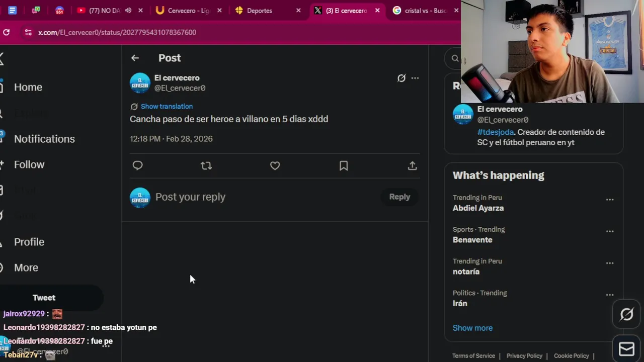Open the share icon under the post
The height and width of the screenshot is (362, 644).
[412, 165]
